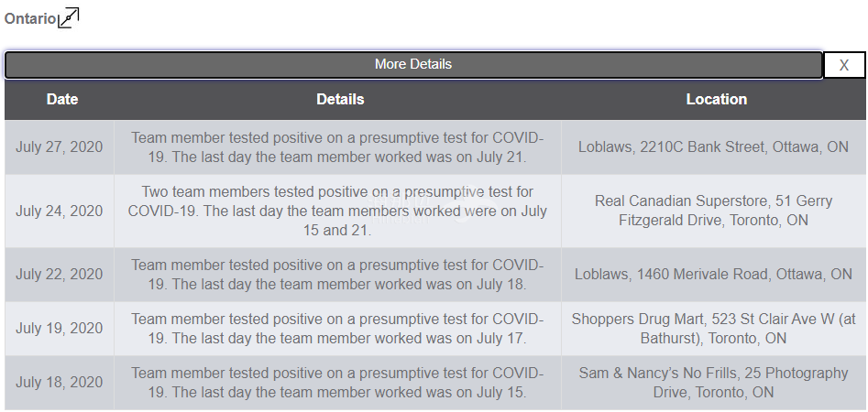The width and height of the screenshot is (868, 412).
Task: Click details with last day July 18
Action: [337, 275]
